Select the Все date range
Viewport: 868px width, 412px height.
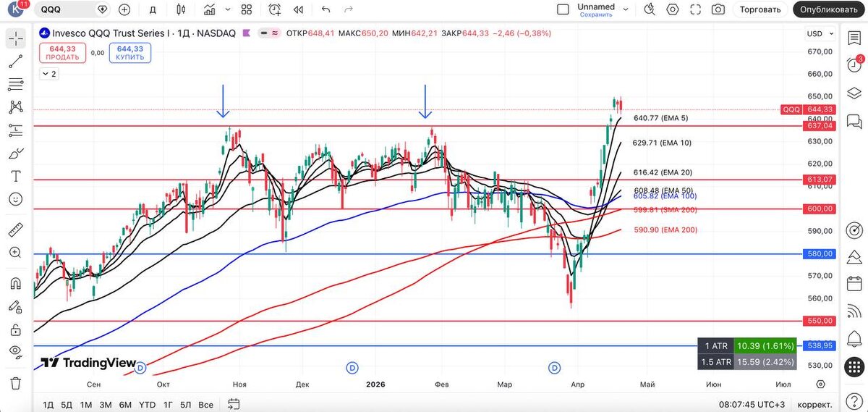coord(205,404)
